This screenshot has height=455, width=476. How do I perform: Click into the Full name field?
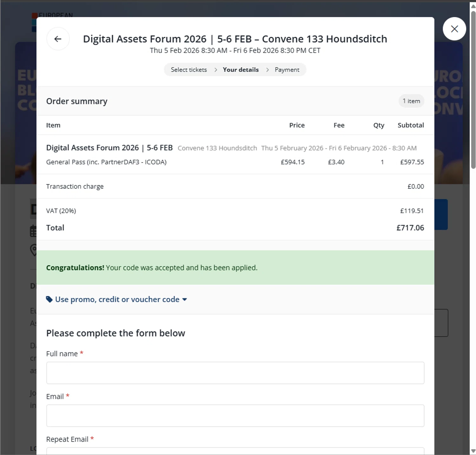235,373
